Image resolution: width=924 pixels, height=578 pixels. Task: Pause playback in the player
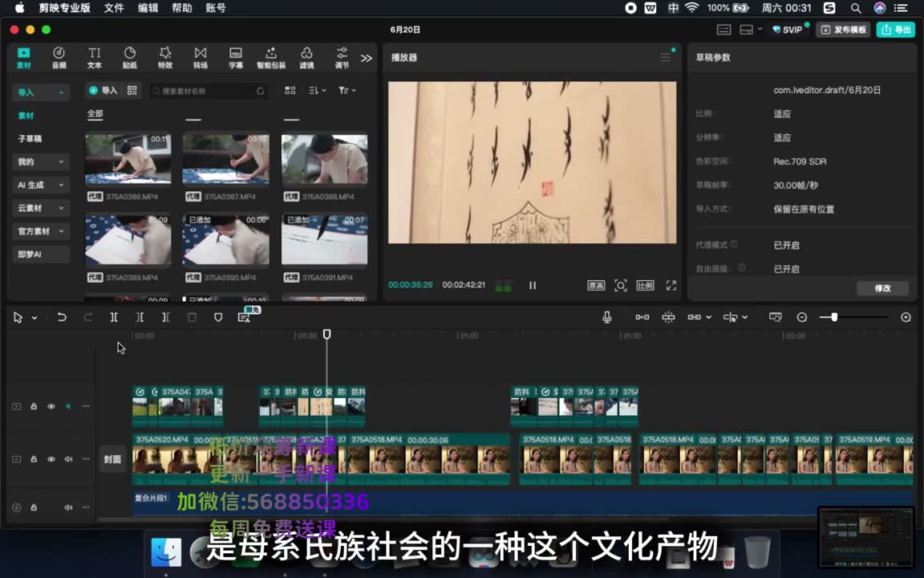point(532,286)
